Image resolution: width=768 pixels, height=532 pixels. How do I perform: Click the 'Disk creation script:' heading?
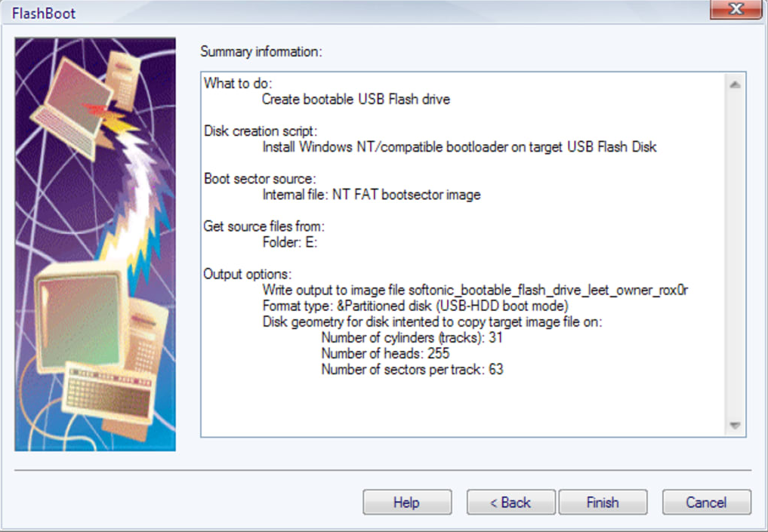[261, 131]
